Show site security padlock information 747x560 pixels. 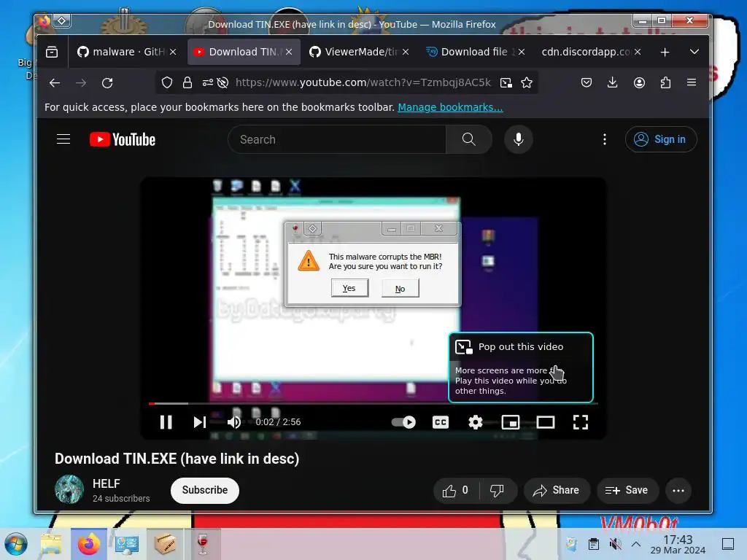(x=187, y=83)
